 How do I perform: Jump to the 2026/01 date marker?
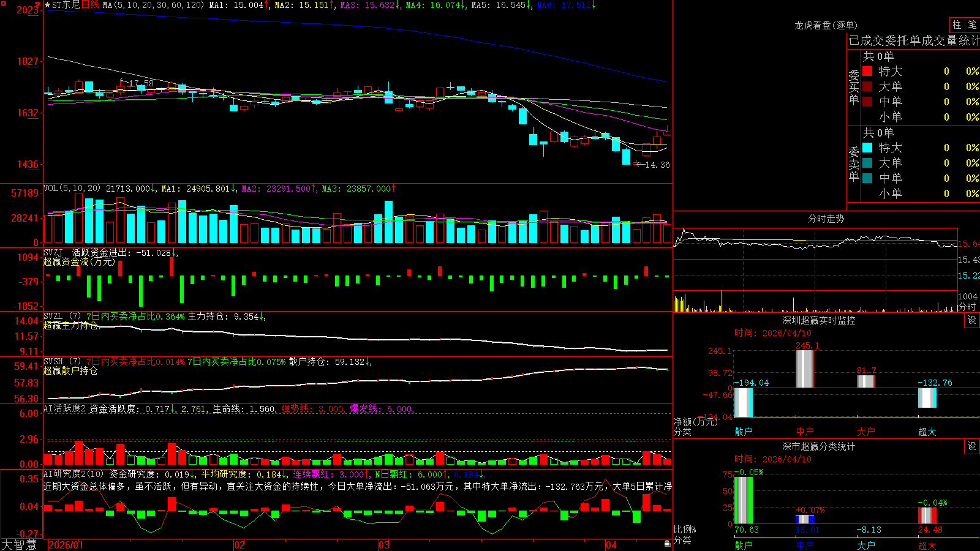(66, 545)
